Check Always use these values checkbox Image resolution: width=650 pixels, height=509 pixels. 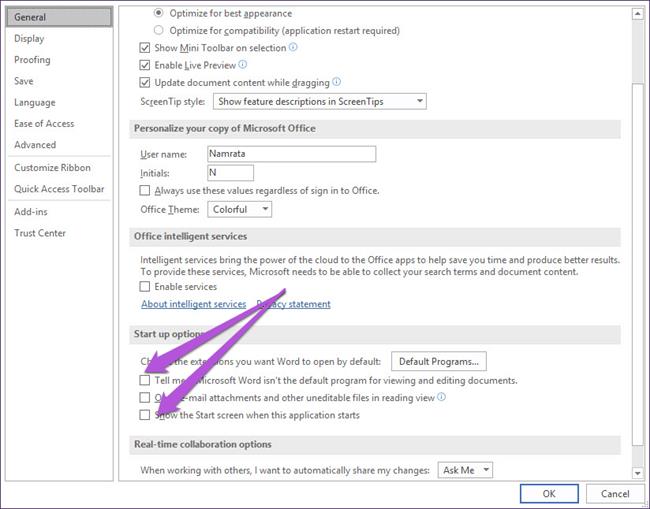coord(145,190)
